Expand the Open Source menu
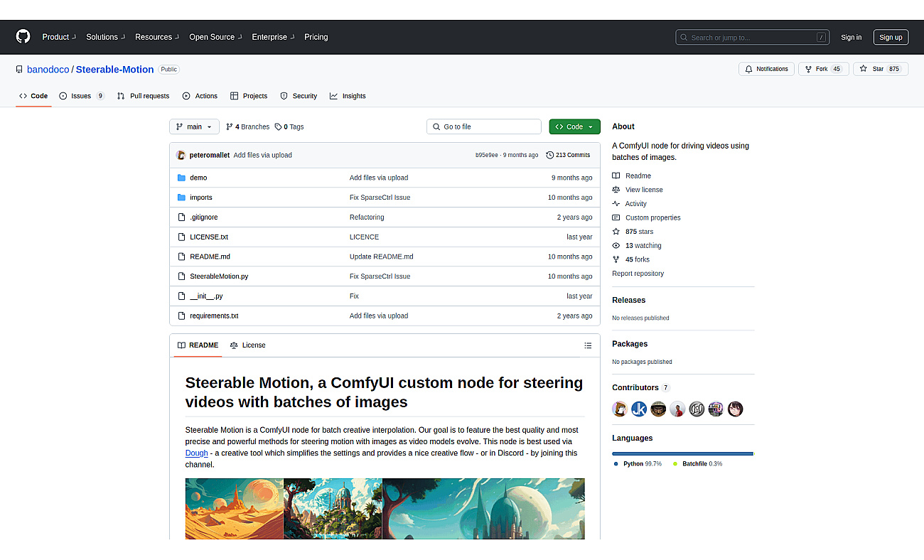The height and width of the screenshot is (560, 924). pyautogui.click(x=215, y=37)
